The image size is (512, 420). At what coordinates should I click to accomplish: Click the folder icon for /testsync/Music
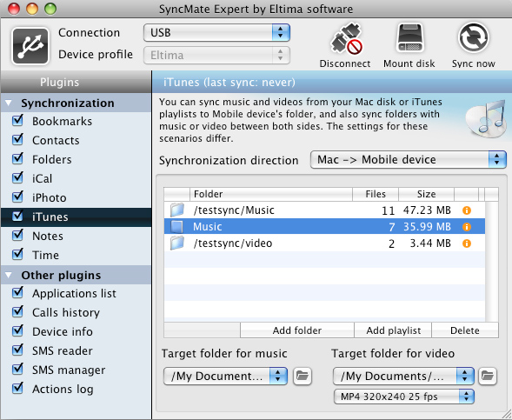point(177,210)
